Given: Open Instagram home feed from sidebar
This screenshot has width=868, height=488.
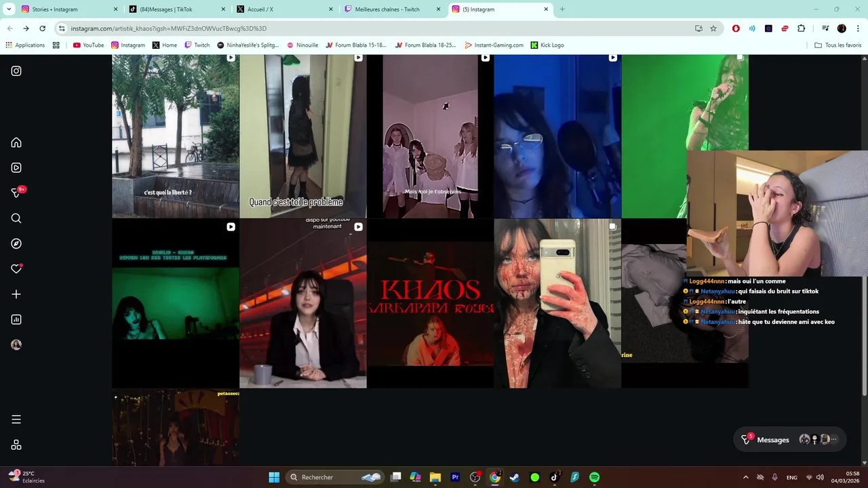Looking at the screenshot, I should pos(16,142).
